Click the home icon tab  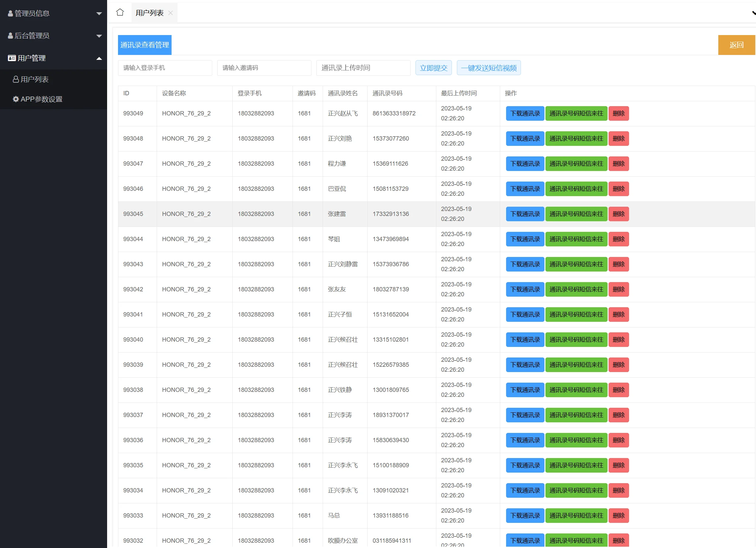click(x=120, y=13)
